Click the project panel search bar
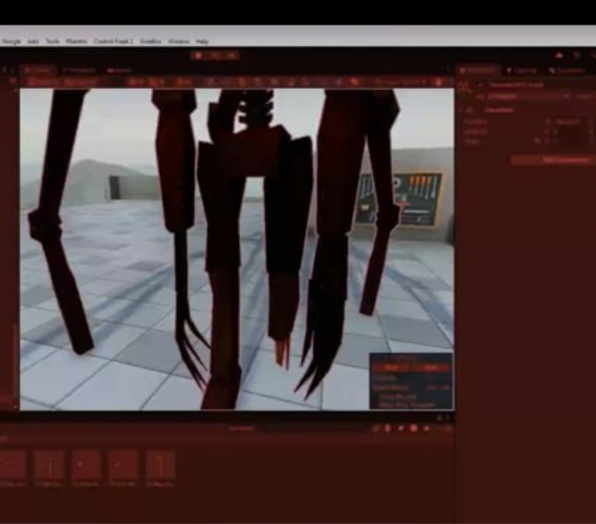Image resolution: width=596 pixels, height=524 pixels. pyautogui.click(x=242, y=429)
